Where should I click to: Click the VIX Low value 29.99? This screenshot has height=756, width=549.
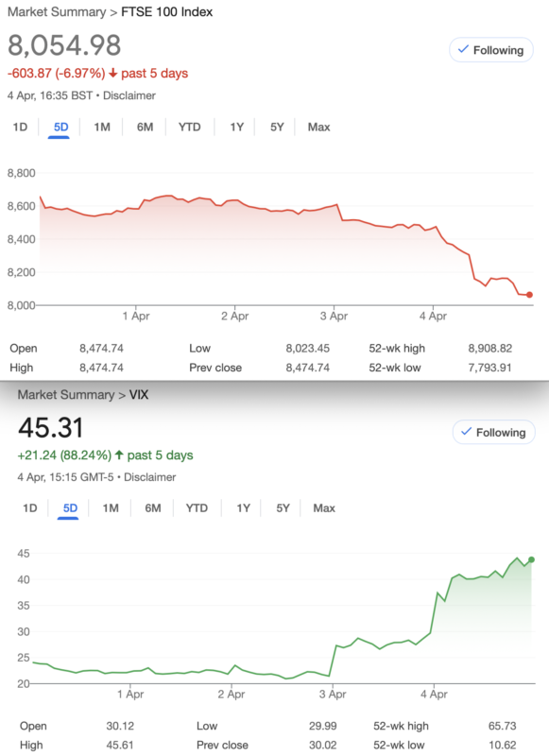[322, 726]
